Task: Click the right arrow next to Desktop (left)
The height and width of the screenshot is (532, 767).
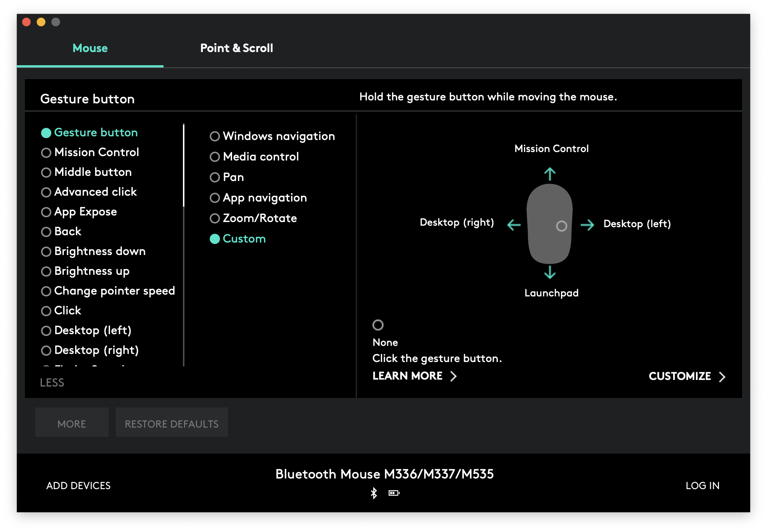Action: [x=587, y=224]
